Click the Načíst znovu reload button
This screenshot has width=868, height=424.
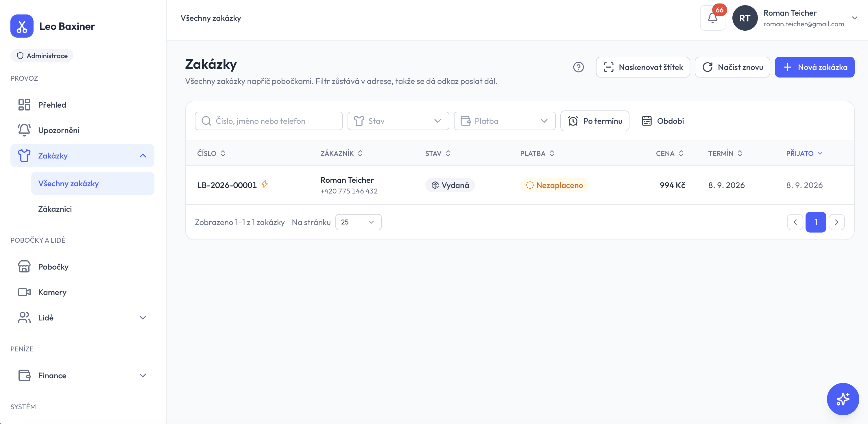click(732, 67)
